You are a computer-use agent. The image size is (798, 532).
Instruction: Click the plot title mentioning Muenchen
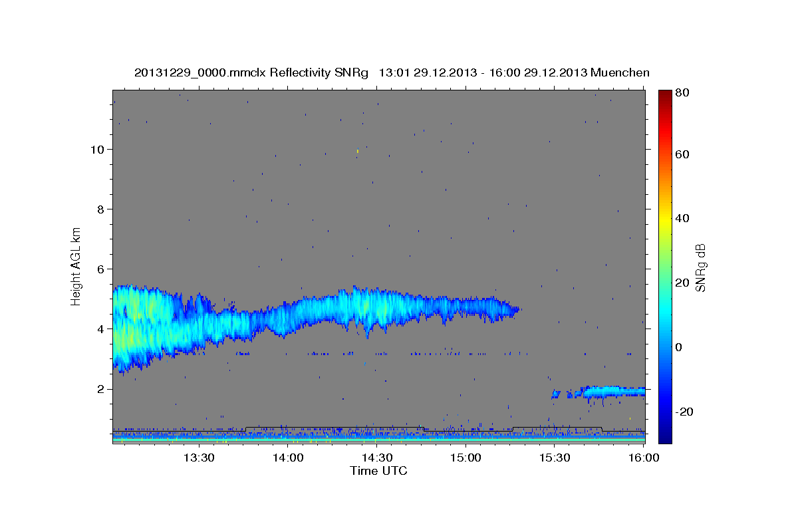(x=392, y=73)
